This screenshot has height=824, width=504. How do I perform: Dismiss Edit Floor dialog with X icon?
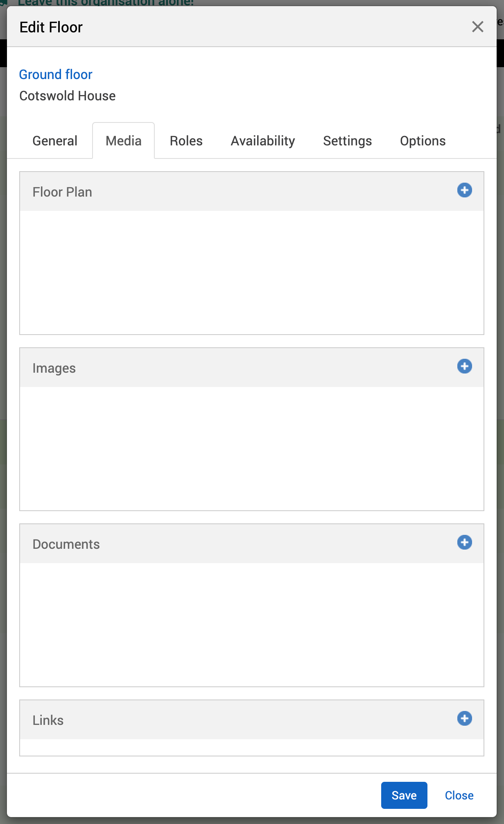coord(477,27)
